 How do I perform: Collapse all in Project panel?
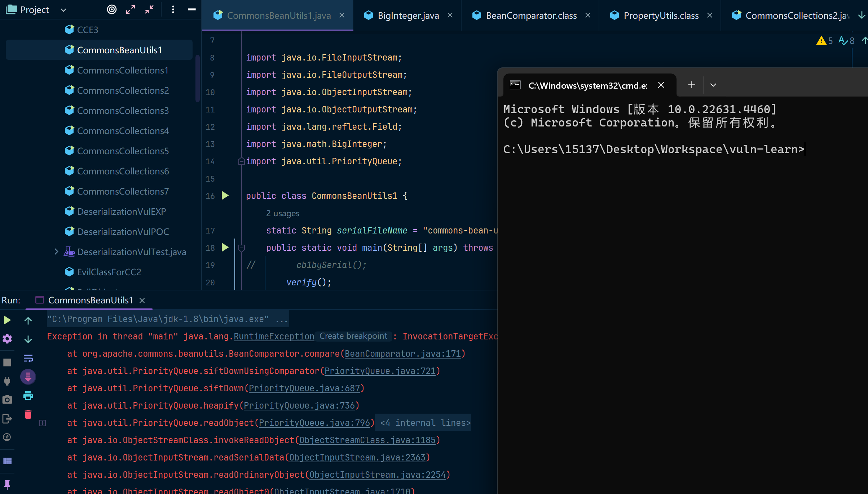coord(149,9)
